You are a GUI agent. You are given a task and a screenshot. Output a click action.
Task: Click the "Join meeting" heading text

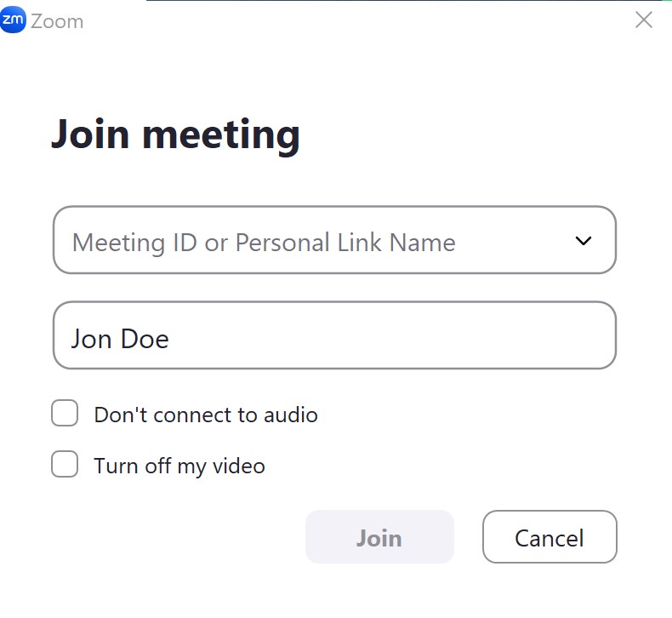point(175,134)
